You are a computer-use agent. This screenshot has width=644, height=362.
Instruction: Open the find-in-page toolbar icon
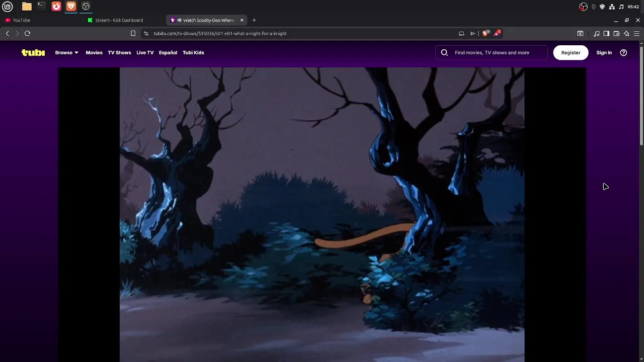click(580, 34)
